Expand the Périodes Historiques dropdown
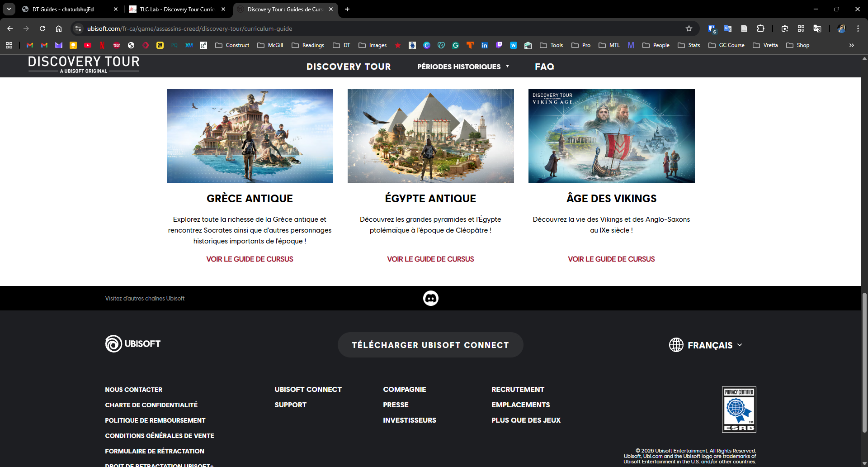The width and height of the screenshot is (868, 467). (463, 67)
